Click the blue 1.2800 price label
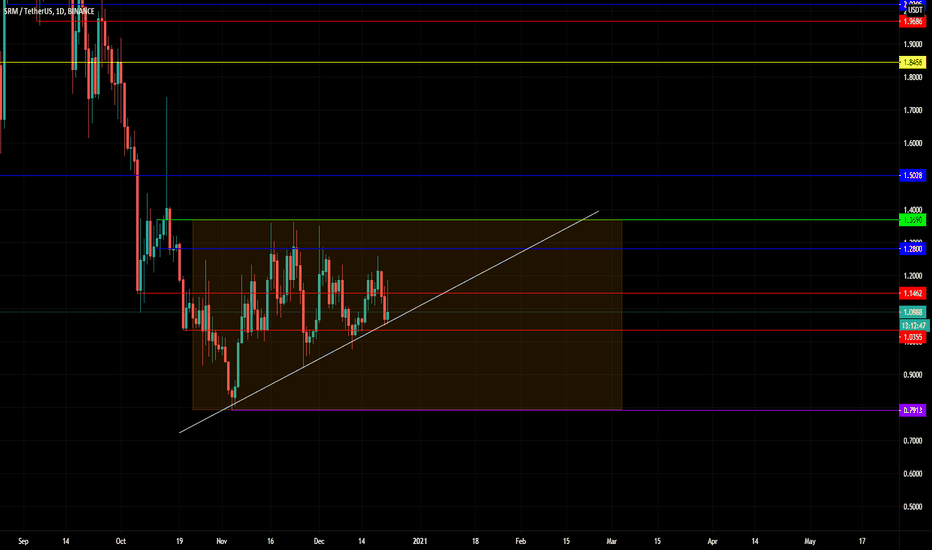This screenshot has height=550, width=932. coord(912,249)
